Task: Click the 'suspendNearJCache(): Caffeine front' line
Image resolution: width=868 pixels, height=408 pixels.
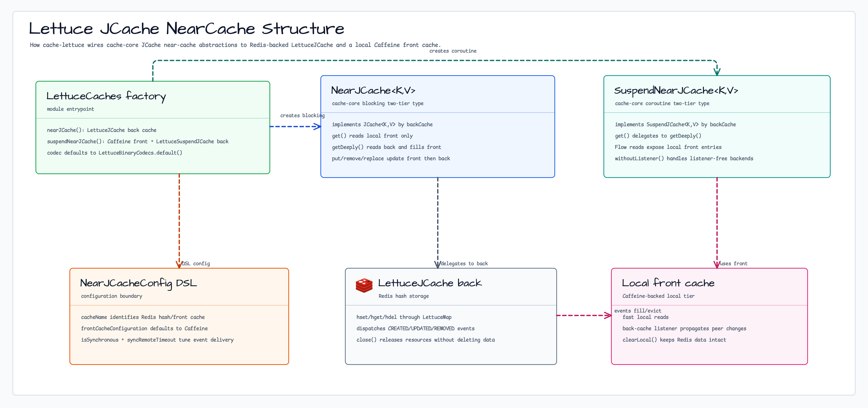Action: click(x=138, y=142)
